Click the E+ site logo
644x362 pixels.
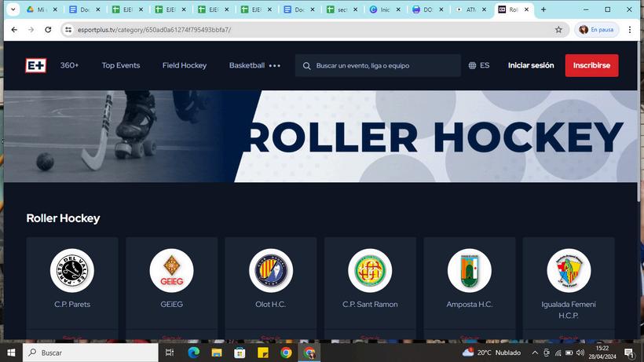pos(35,66)
